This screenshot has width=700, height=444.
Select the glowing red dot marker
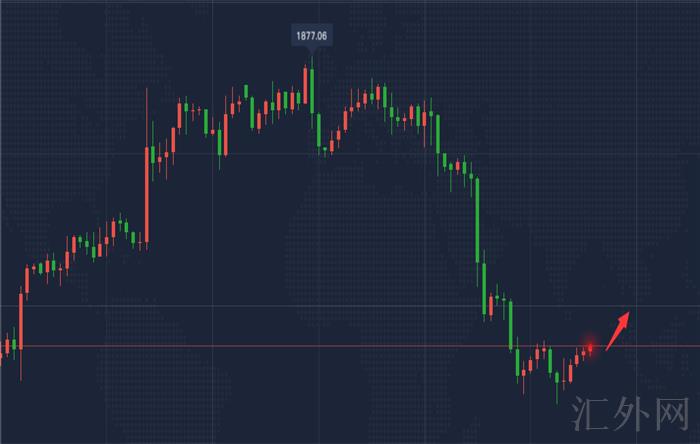coord(590,347)
